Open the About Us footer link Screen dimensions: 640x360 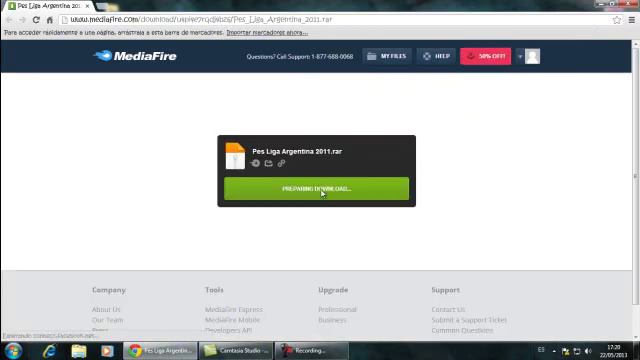(106, 309)
